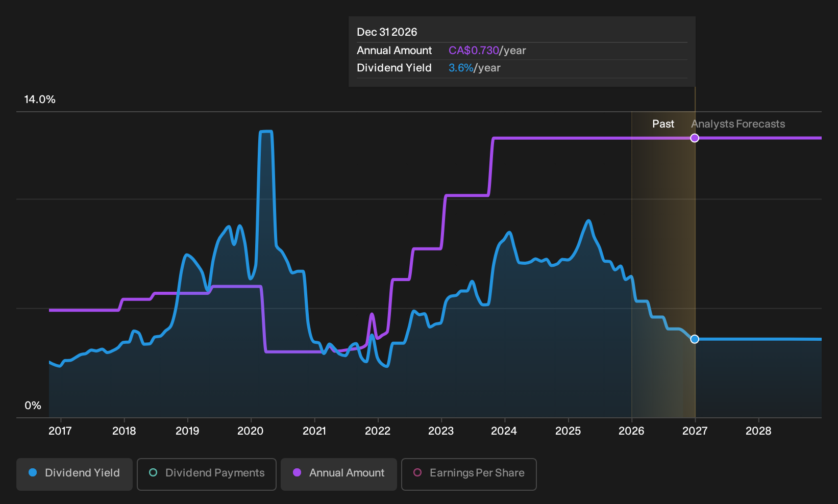
Task: Click the 2026 x-axis year label
Action: pos(631,431)
